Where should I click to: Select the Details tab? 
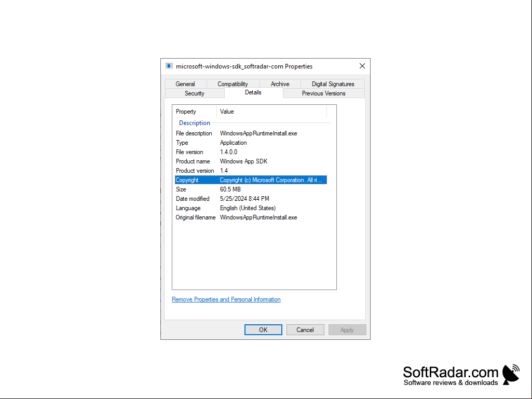tap(253, 93)
